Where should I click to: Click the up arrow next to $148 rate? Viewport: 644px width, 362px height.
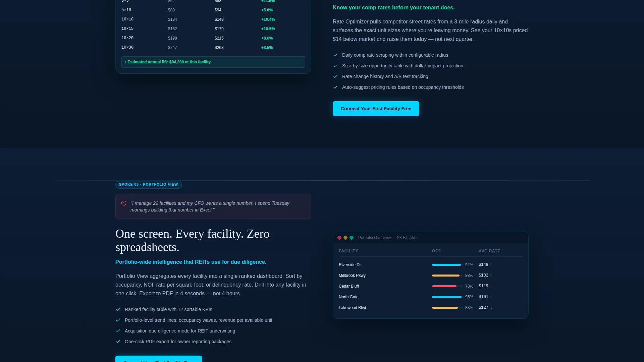coord(491,264)
